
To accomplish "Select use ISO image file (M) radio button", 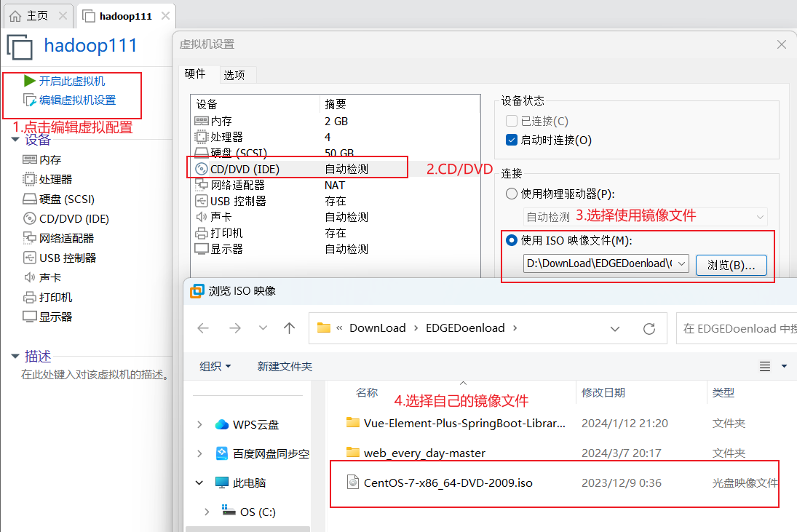I will pyautogui.click(x=512, y=240).
